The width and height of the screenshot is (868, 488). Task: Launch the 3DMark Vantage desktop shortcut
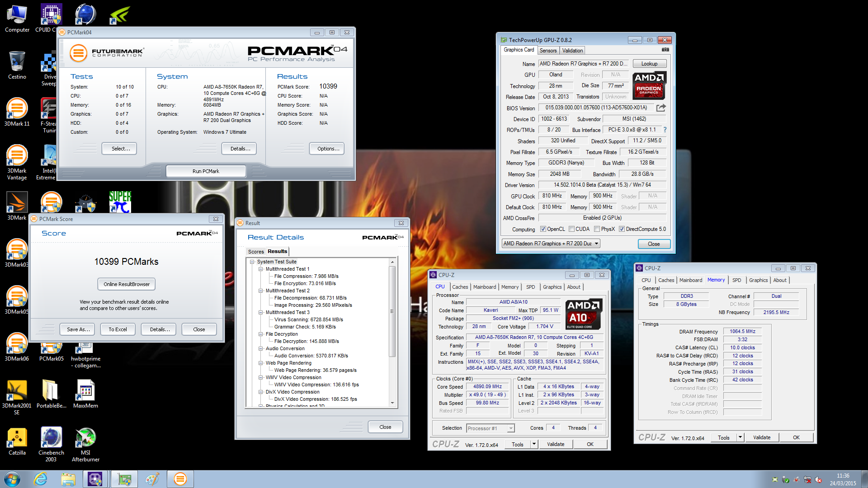coord(17,162)
